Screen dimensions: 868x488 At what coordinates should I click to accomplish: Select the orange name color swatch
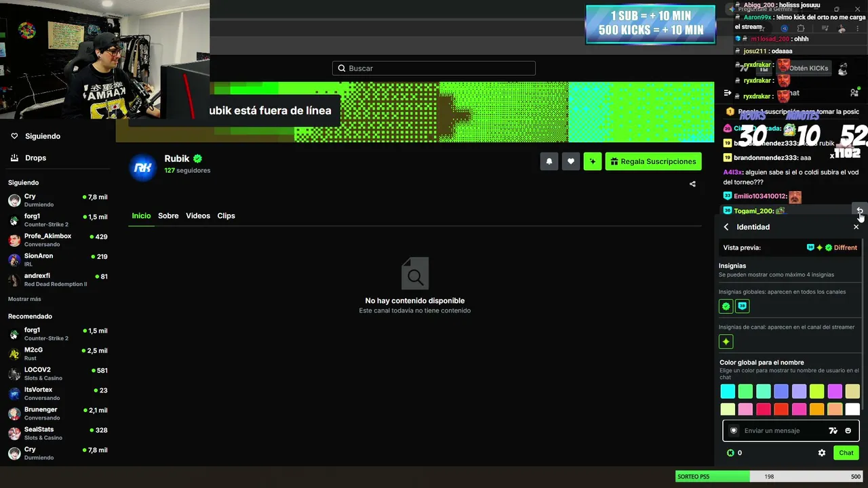pyautogui.click(x=816, y=409)
